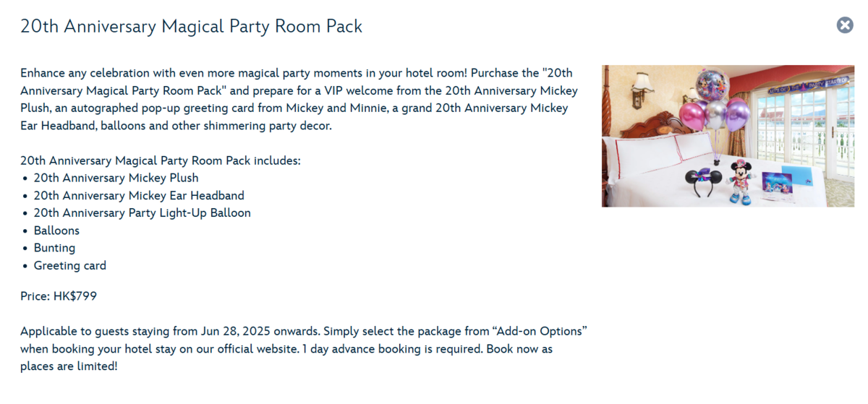Click the "Greeting card" bullet item

[x=69, y=266]
